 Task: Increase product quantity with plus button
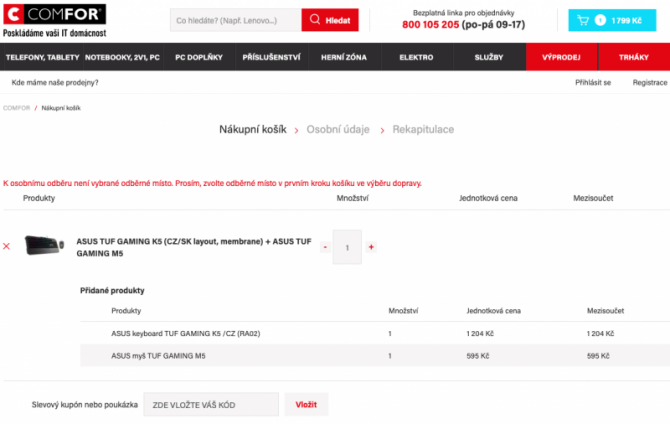(371, 246)
